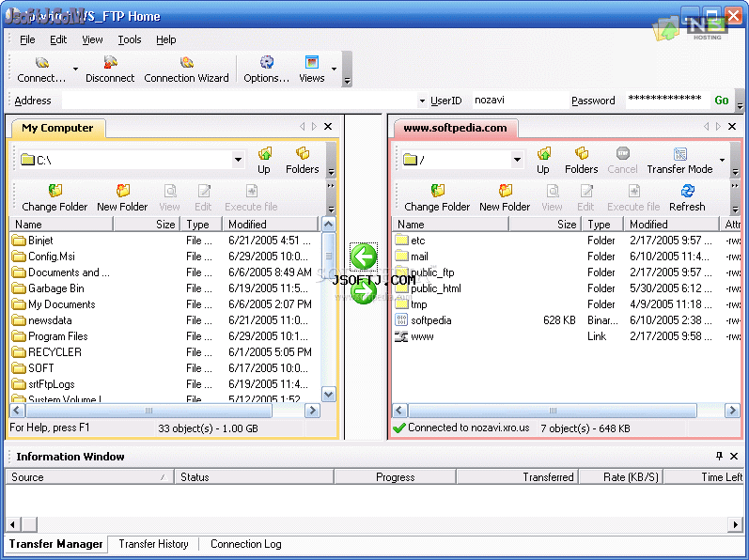
Task: Click Edit in the remote pane
Action: [x=585, y=198]
